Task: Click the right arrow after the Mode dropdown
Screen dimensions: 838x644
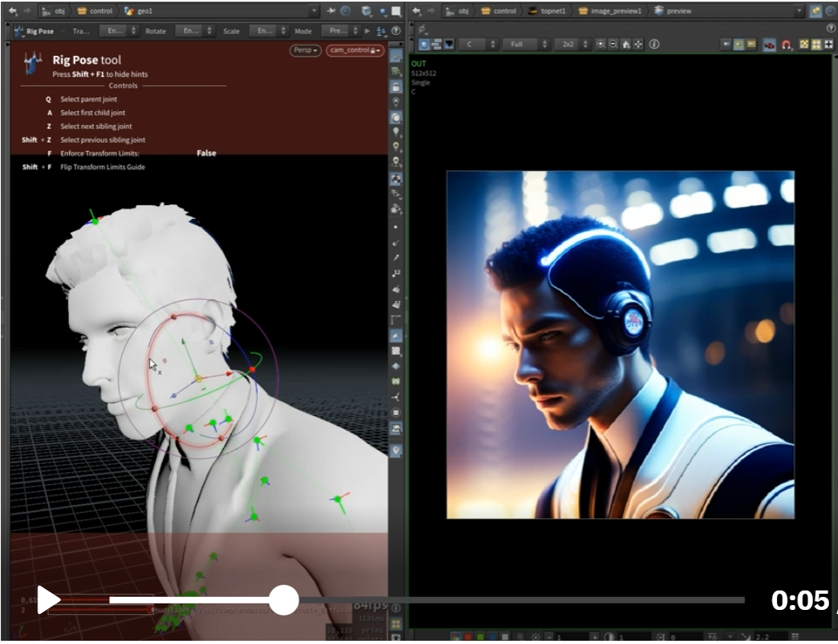Action: pos(367,31)
